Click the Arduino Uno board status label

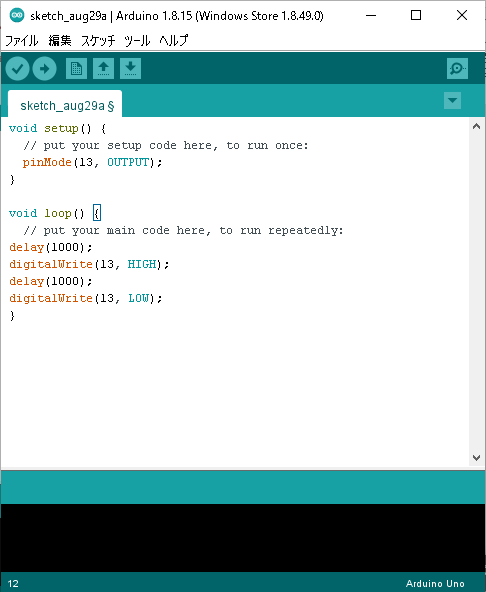click(435, 583)
